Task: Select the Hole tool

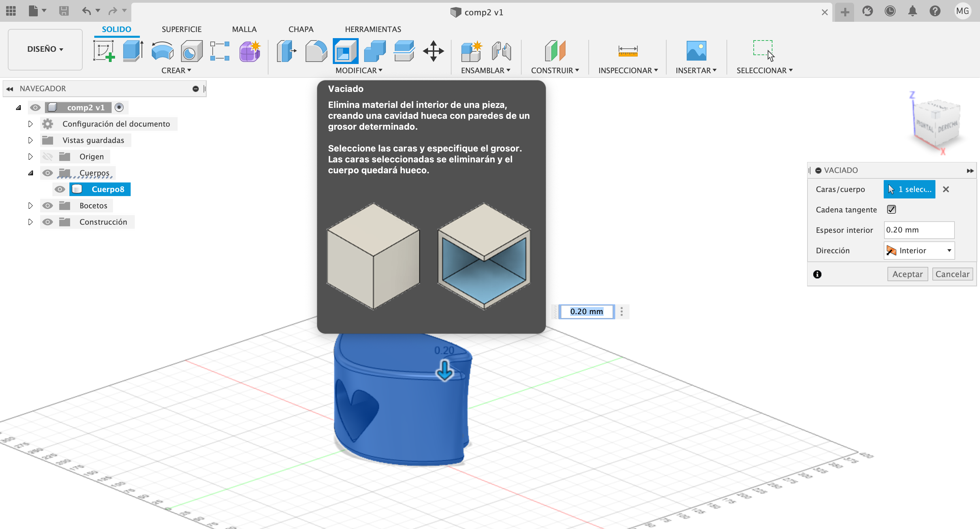Action: coord(191,51)
